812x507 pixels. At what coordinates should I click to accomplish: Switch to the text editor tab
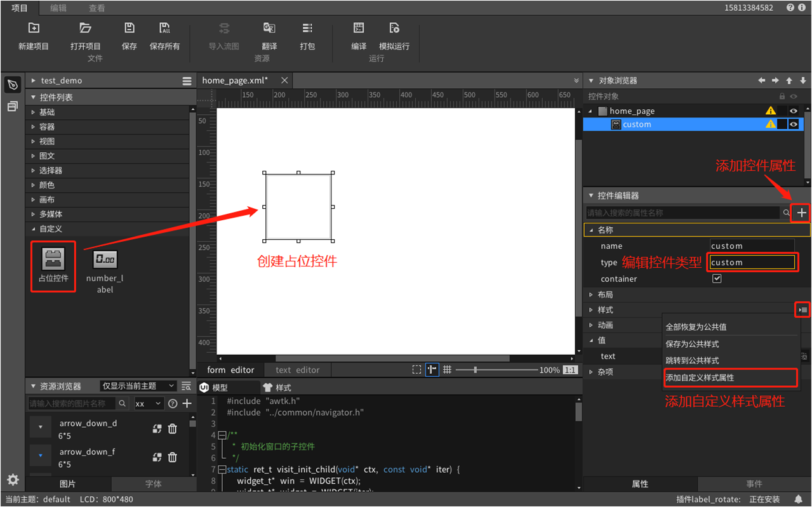tap(298, 370)
